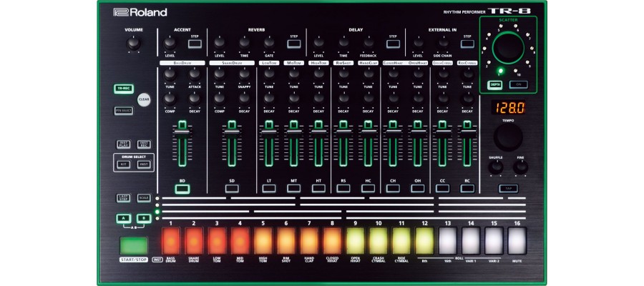Screen dimensions: 644x286
Task: Click the DRUM SELECT KIT button
Action: click(x=123, y=164)
